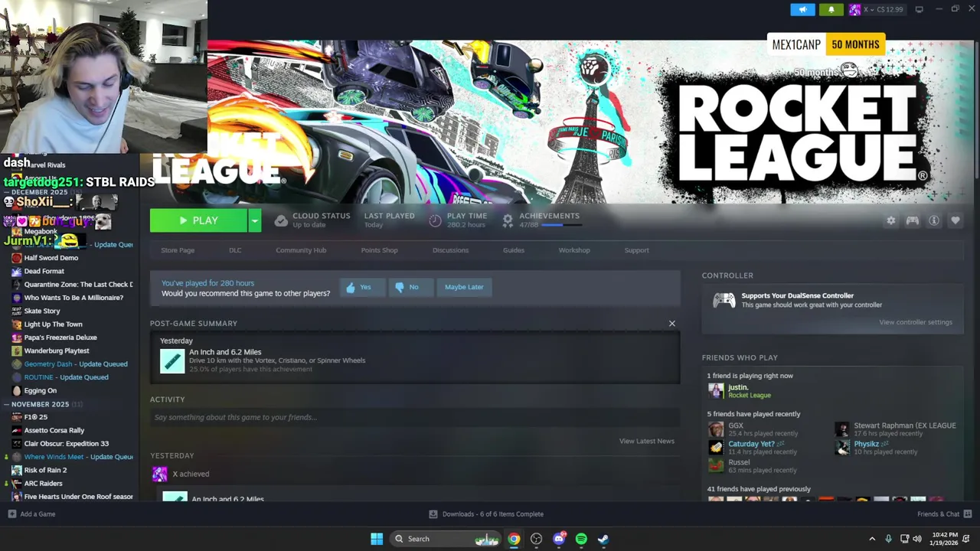Switch to Big Picture mode monitor icon
The image size is (980, 551).
919,9
